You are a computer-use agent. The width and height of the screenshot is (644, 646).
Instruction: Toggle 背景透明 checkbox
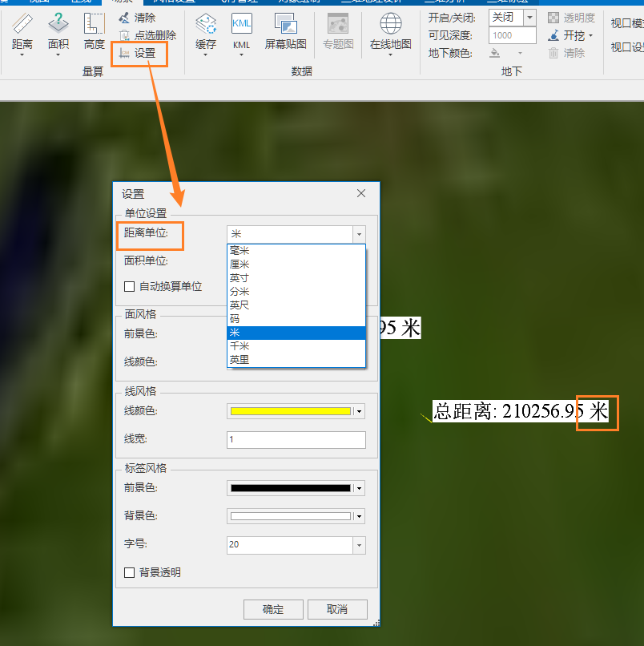[129, 572]
